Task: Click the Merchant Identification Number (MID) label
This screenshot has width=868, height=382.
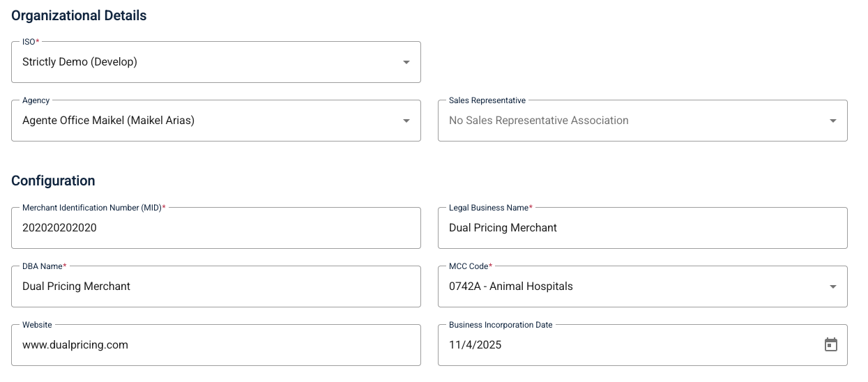Action: [x=94, y=208]
